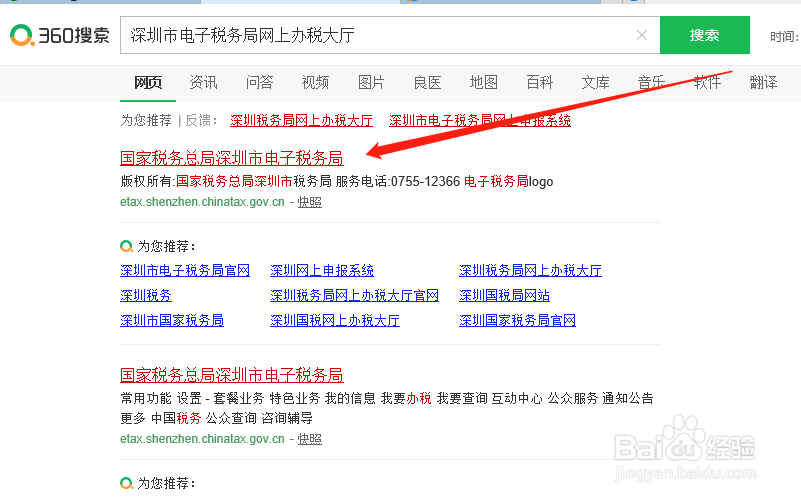The image size is (801, 500).
Task: Click the green 搜索 button
Action: (704, 35)
